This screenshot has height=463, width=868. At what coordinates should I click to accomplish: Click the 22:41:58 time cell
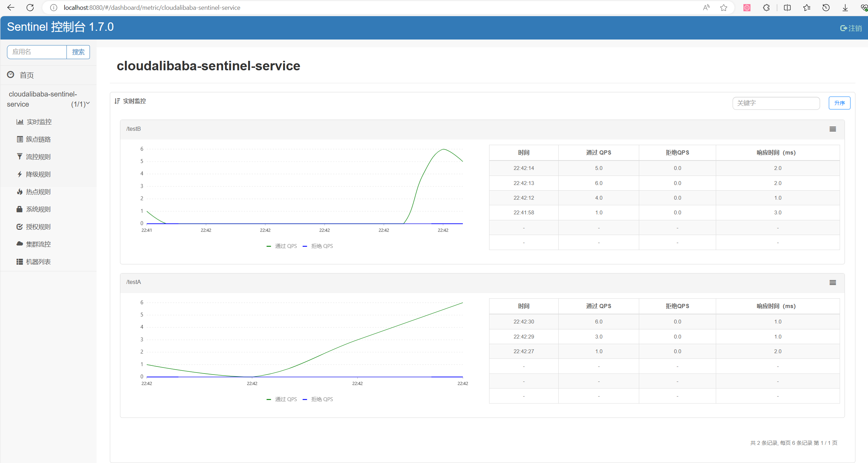[524, 213]
